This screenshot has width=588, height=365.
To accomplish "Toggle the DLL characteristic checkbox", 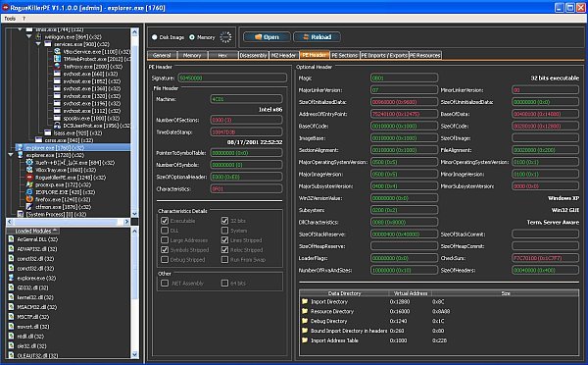I will [x=165, y=231].
